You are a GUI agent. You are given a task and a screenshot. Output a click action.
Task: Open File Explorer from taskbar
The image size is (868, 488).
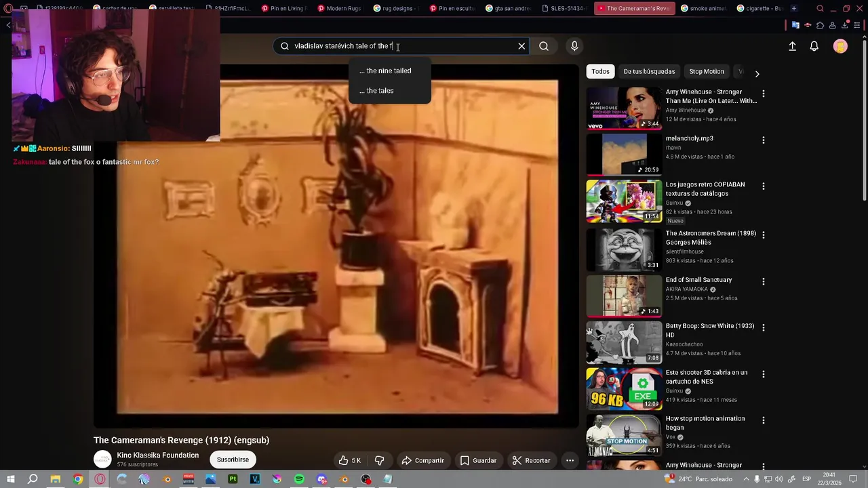(56, 479)
